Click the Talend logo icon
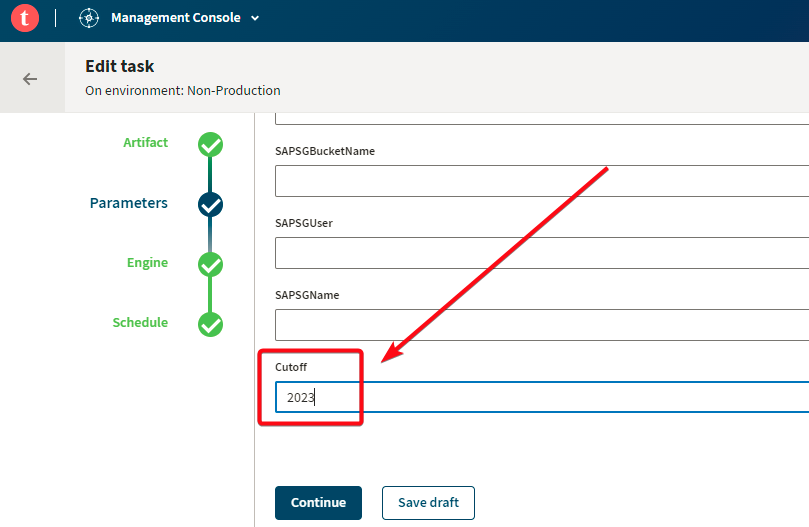The image size is (809, 527). pyautogui.click(x=25, y=18)
